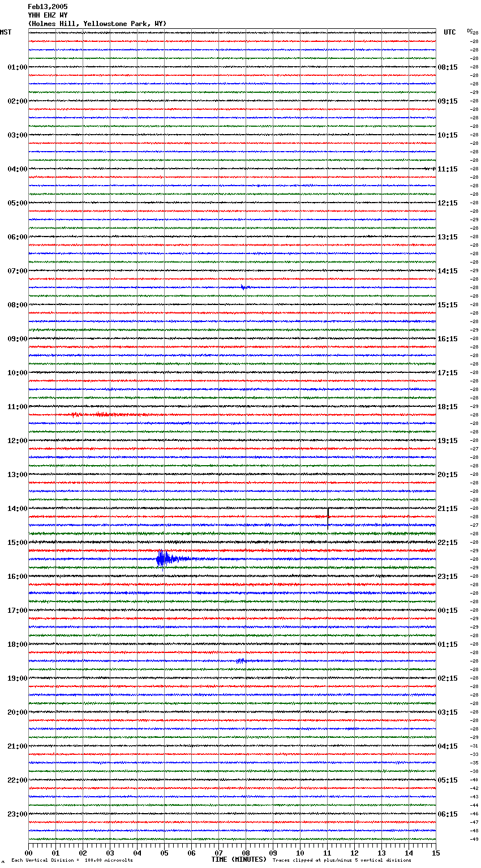Viewport: 481px width, 868px height.
Task: Click the Traces clipped at plus/minus 5 note
Action: 342,861
